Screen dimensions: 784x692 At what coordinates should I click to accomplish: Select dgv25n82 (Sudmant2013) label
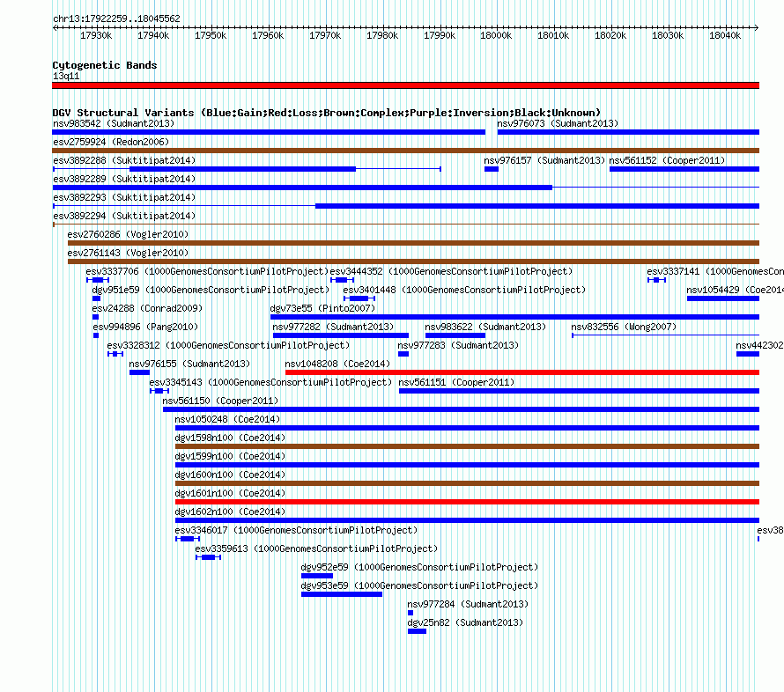pyautogui.click(x=465, y=622)
